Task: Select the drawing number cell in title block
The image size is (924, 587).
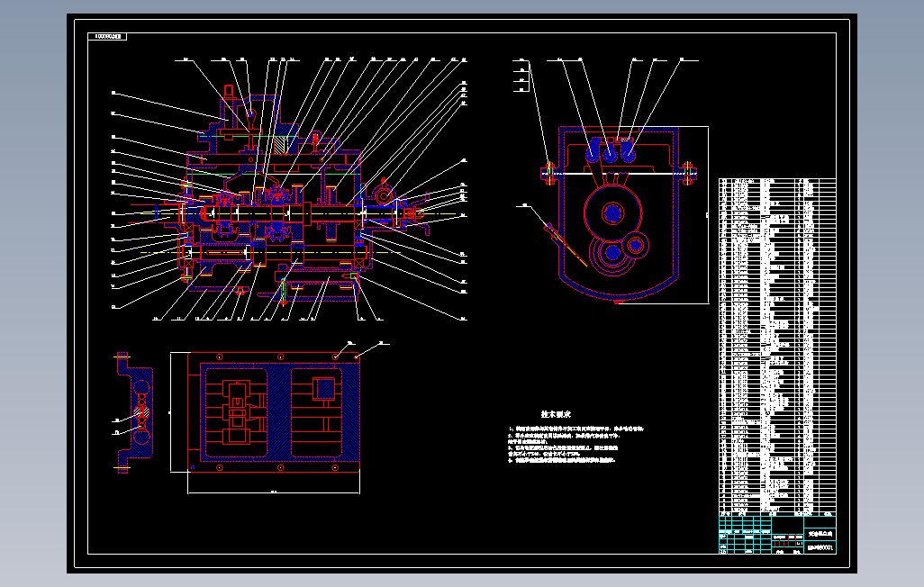Action: pyautogui.click(x=820, y=548)
